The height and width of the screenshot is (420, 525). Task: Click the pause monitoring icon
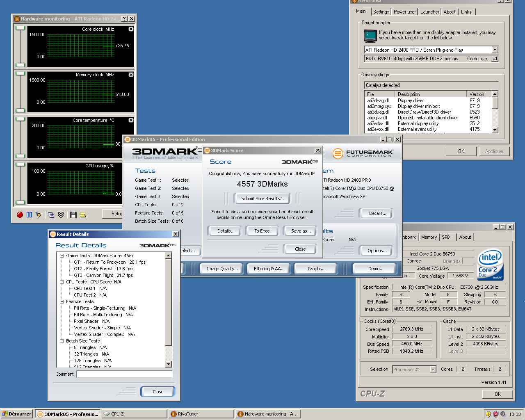coord(29,215)
